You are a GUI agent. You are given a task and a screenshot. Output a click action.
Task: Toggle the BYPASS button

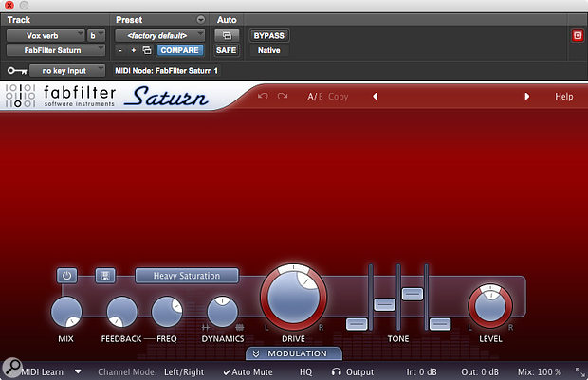point(269,36)
